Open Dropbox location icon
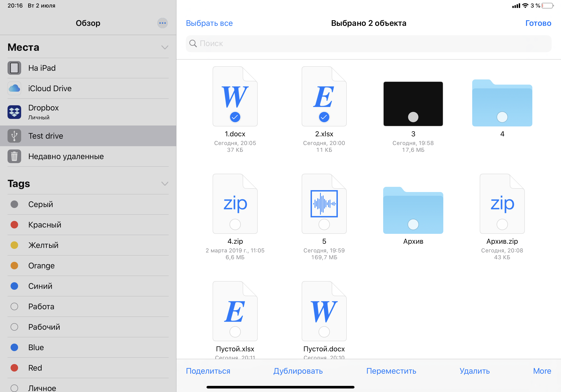Viewport: 561px width, 392px height. tap(14, 112)
